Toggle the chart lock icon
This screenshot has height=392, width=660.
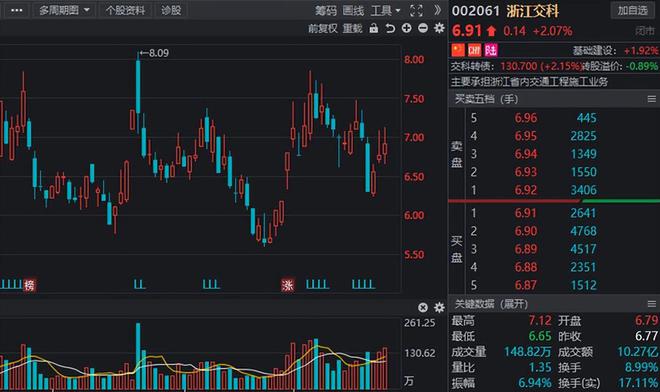pyautogui.click(x=374, y=28)
